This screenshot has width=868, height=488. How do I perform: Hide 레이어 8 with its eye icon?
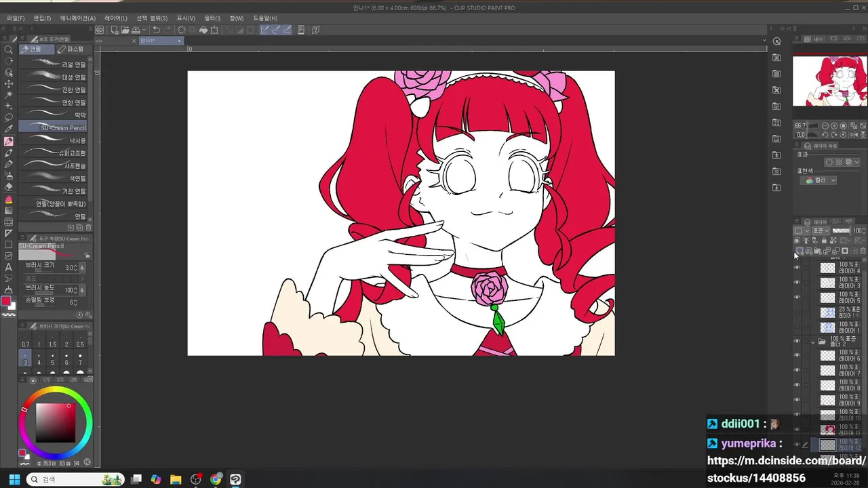tap(797, 386)
